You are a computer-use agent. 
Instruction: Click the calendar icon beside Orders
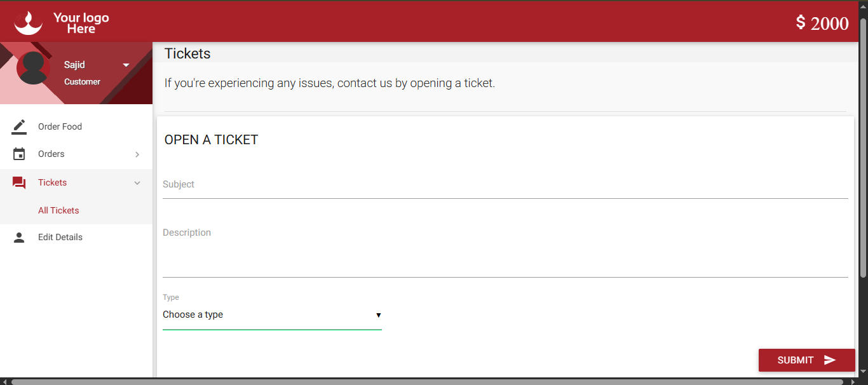19,154
